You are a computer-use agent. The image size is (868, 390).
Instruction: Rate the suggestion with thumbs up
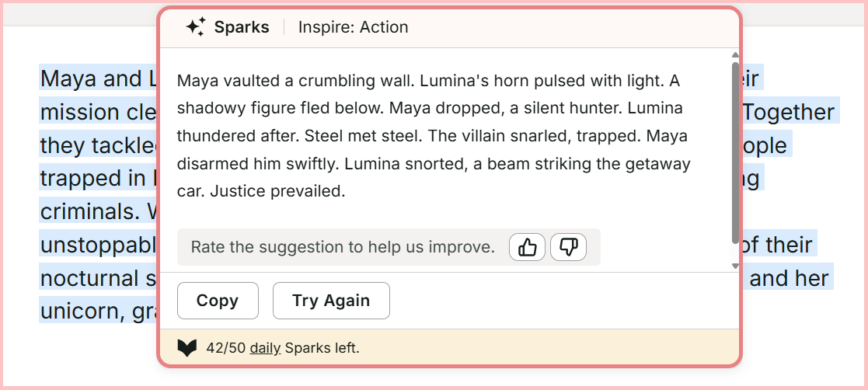527,247
